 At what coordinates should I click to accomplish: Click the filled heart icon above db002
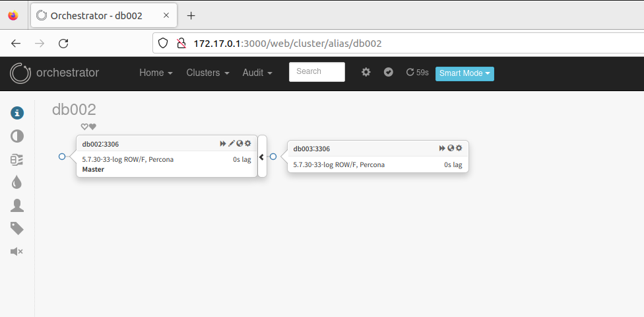coord(92,127)
